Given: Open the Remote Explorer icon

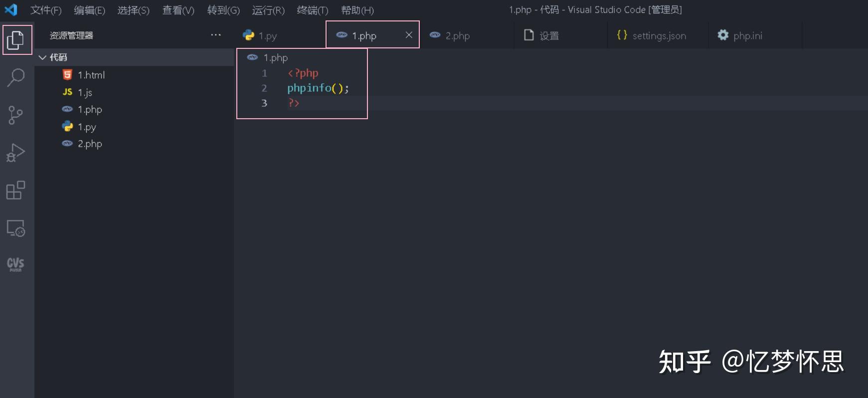Looking at the screenshot, I should click(16, 228).
